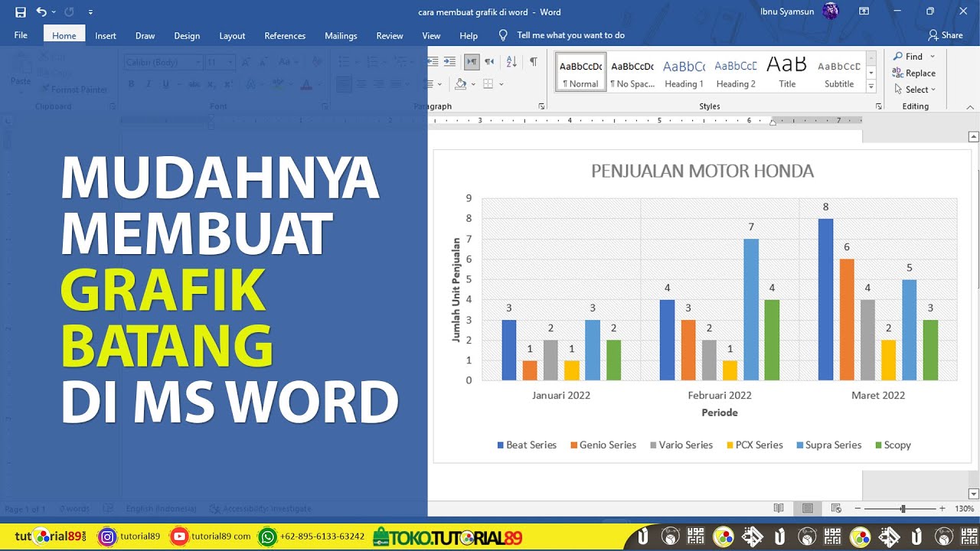Switch to the Layout tab

click(232, 35)
